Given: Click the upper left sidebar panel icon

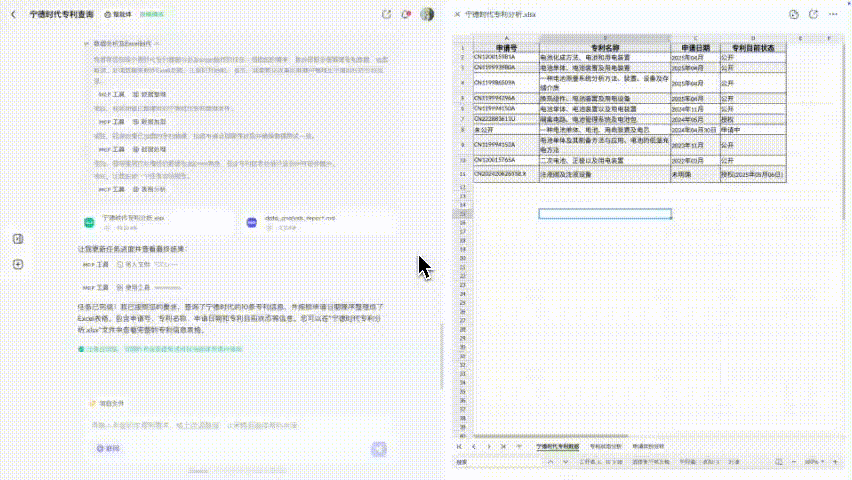Looking at the screenshot, I should pos(18,239).
